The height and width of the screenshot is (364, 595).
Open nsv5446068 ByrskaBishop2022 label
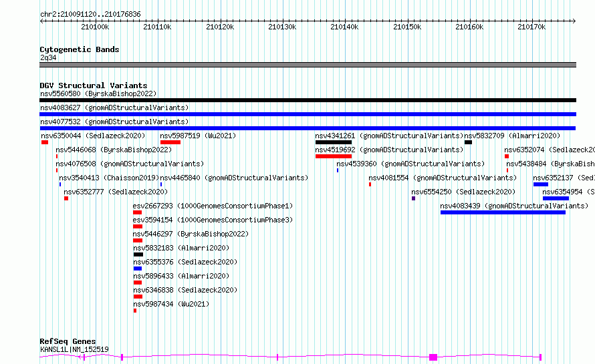coord(114,150)
